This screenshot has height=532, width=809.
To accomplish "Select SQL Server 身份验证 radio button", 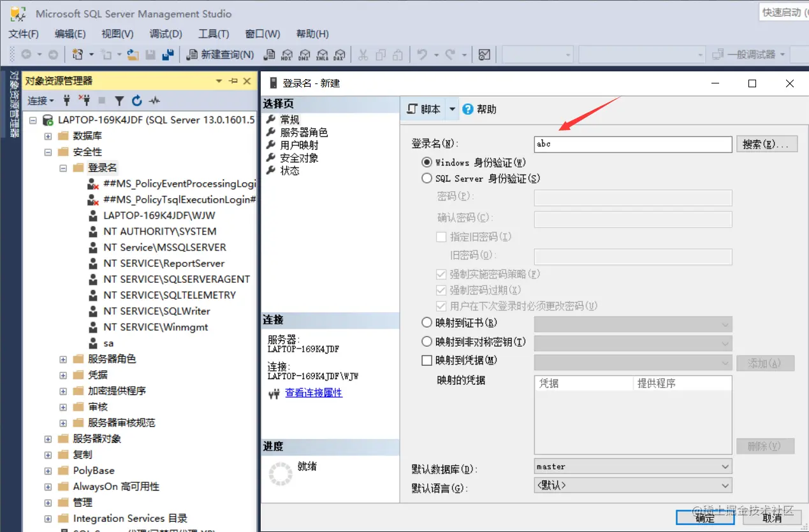I will (427, 178).
